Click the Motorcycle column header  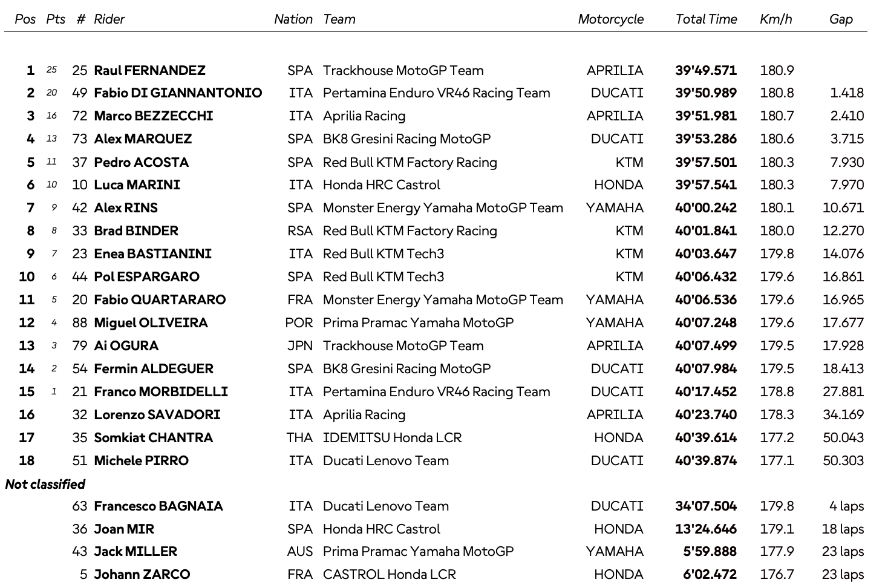click(610, 19)
